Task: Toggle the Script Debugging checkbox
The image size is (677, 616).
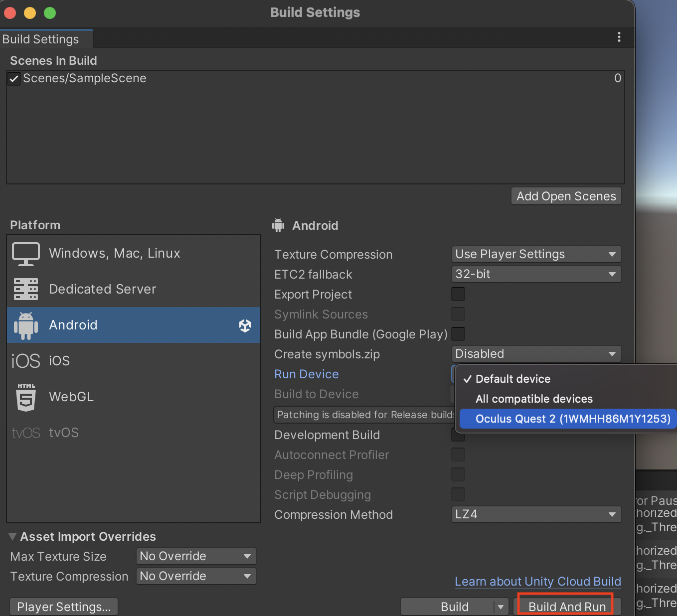Action: pos(458,494)
